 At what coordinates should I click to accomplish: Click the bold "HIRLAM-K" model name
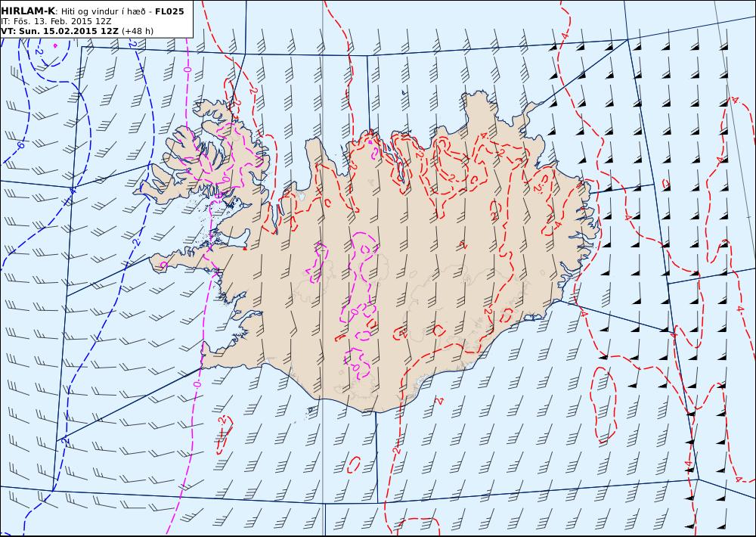(27, 11)
